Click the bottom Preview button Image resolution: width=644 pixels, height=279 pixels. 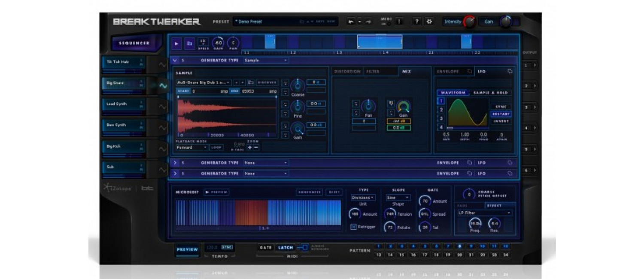(x=188, y=249)
